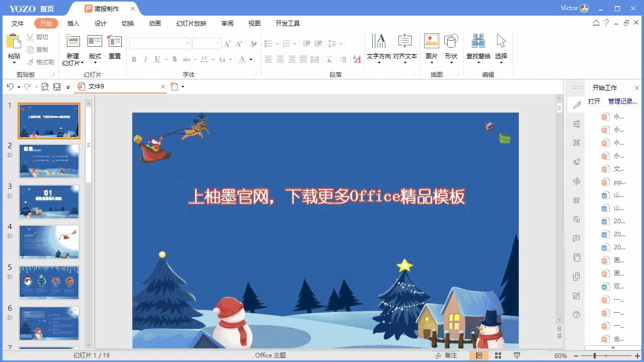Open the pp... file in recent list
Screen dimensions: 644x362
(613, 182)
